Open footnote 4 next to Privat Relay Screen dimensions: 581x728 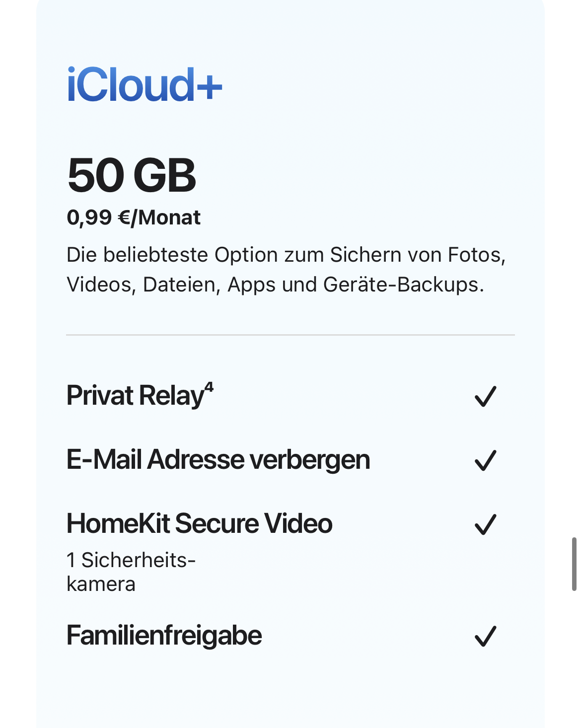click(209, 386)
